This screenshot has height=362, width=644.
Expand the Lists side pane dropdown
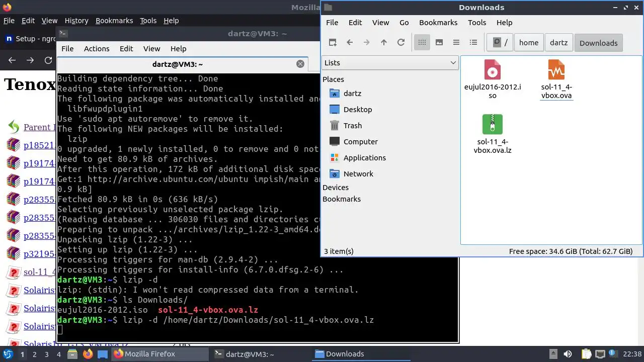click(x=390, y=63)
